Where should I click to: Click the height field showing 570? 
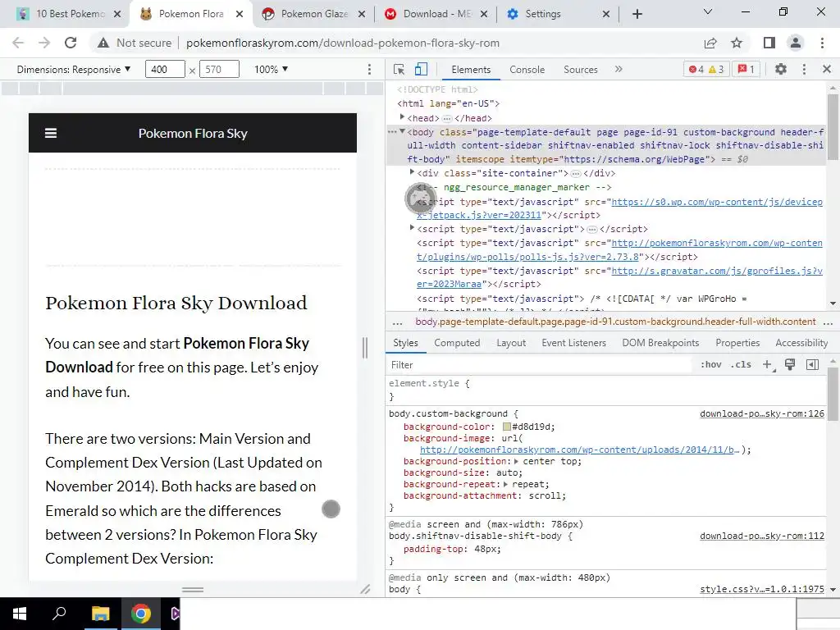tap(219, 70)
